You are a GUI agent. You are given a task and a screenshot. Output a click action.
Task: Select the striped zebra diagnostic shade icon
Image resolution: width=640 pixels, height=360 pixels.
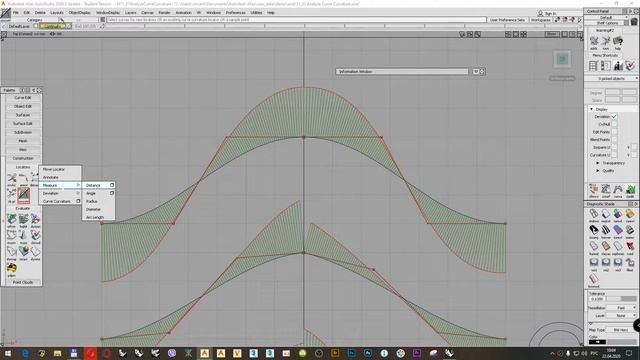coord(606,230)
